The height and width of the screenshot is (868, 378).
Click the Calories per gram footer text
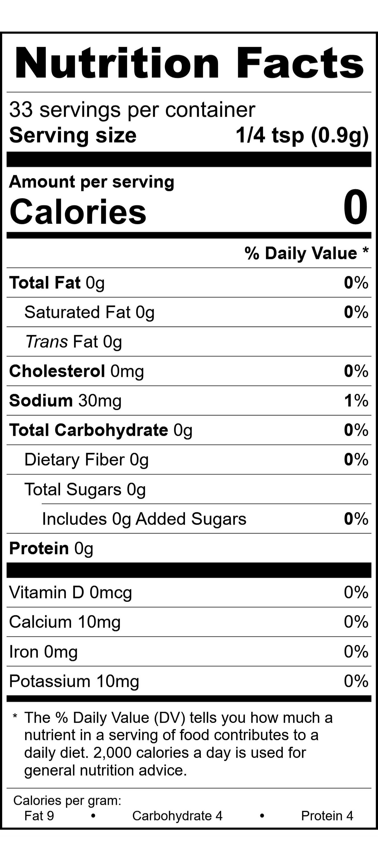(x=67, y=800)
